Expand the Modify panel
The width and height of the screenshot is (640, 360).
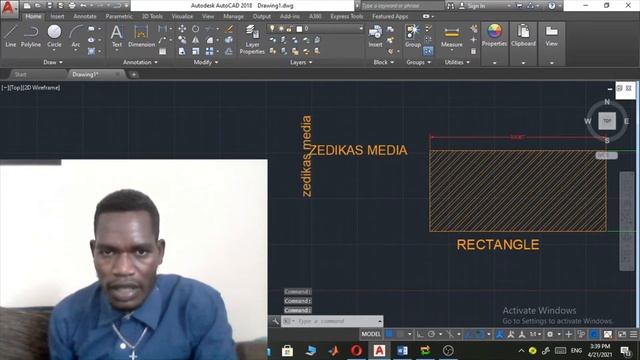click(206, 62)
